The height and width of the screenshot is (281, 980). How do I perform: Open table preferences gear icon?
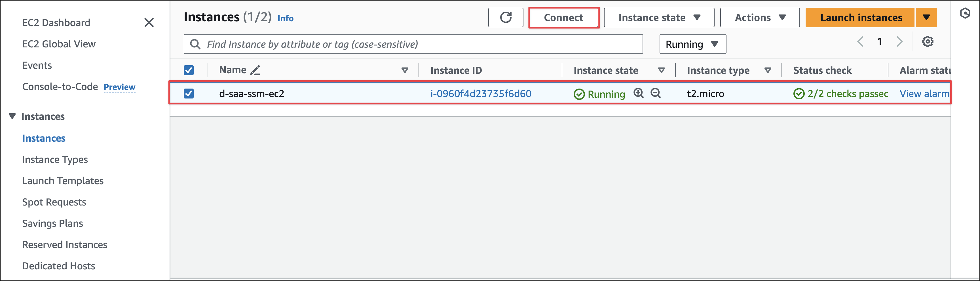click(x=927, y=41)
